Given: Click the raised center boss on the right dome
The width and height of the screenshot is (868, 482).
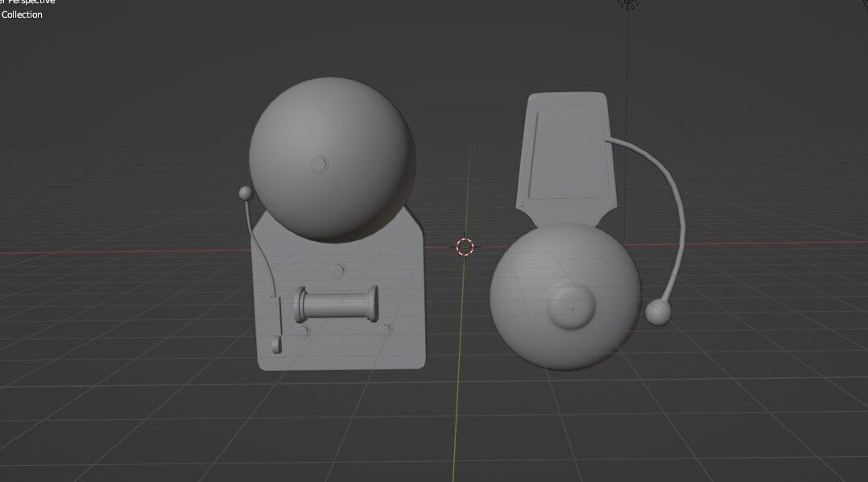Looking at the screenshot, I should tap(571, 305).
